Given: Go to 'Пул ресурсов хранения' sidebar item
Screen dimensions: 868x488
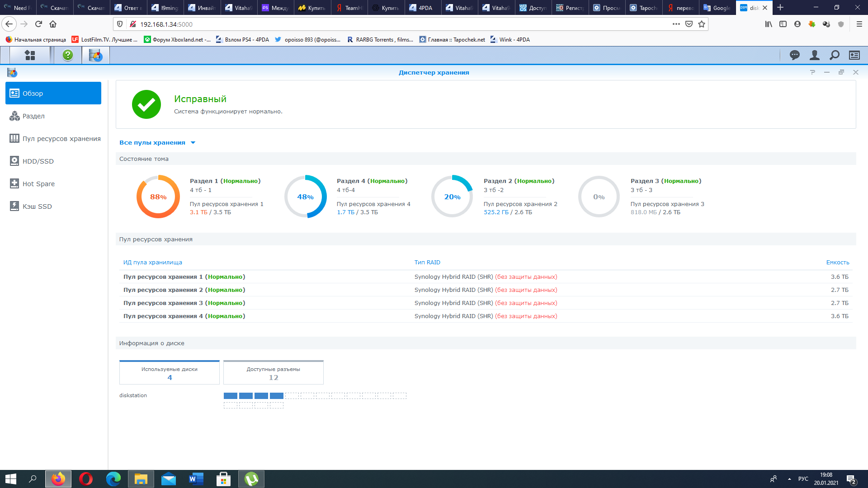Looking at the screenshot, I should pos(61,139).
